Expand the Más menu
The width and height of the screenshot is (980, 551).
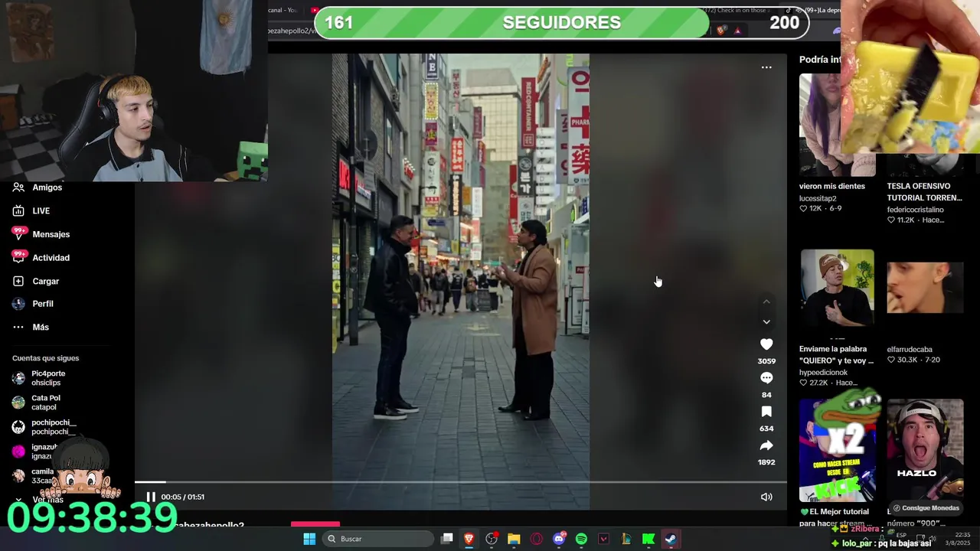[40, 328]
